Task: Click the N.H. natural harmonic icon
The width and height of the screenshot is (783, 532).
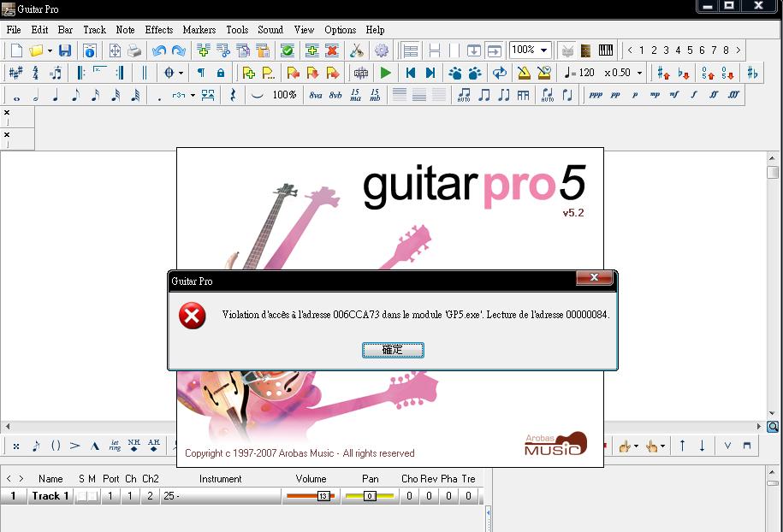Action: point(133,445)
